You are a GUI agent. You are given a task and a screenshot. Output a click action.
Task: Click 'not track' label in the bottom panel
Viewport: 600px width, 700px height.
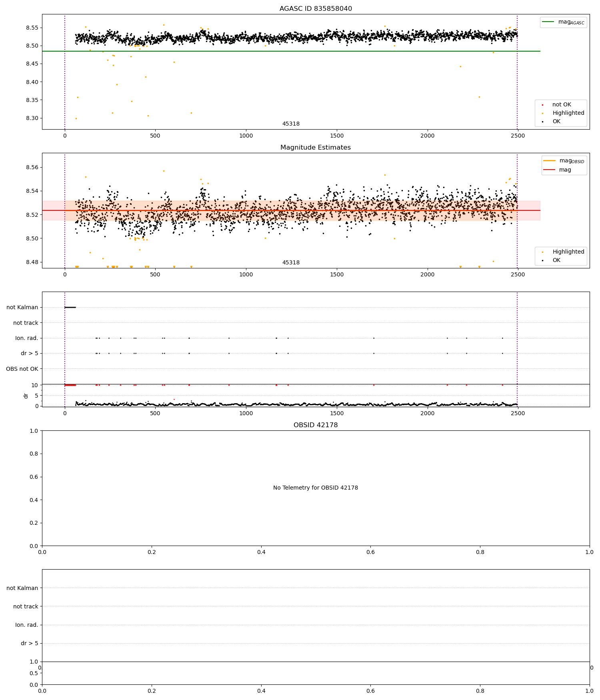coord(26,607)
